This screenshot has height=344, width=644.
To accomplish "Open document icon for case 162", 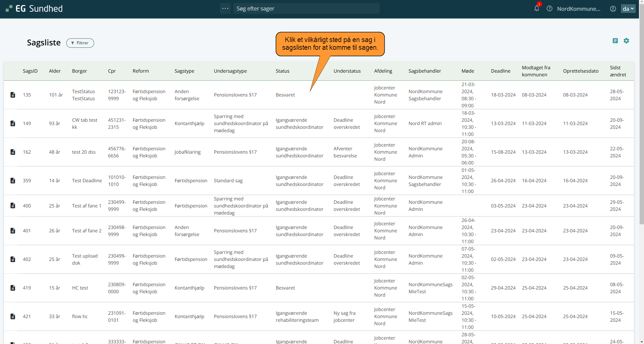I will coord(13,152).
